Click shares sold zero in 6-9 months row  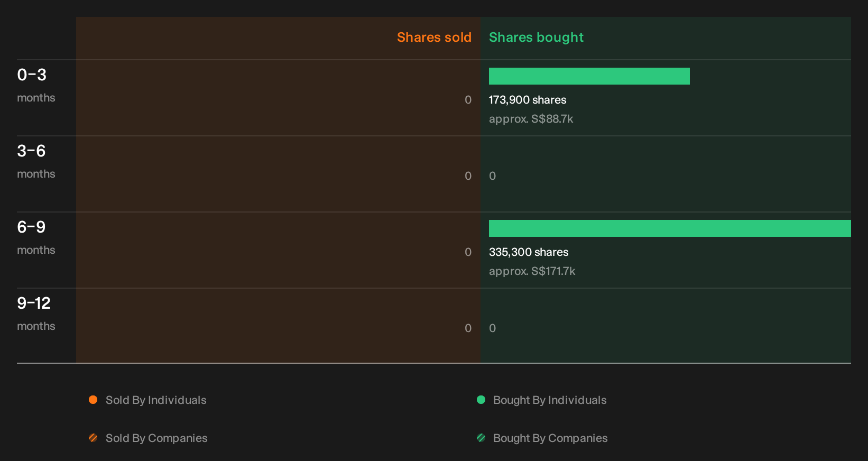click(x=468, y=252)
